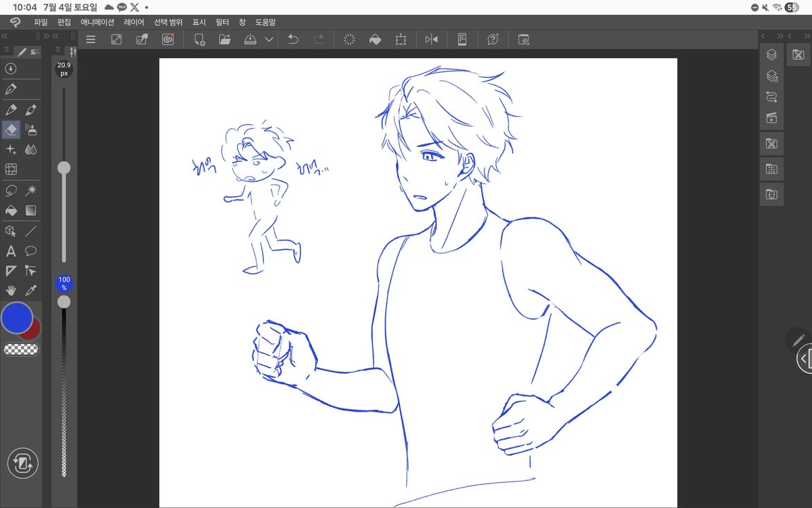Click the Fill bucket icon in command bar
812x508 pixels.
(375, 39)
